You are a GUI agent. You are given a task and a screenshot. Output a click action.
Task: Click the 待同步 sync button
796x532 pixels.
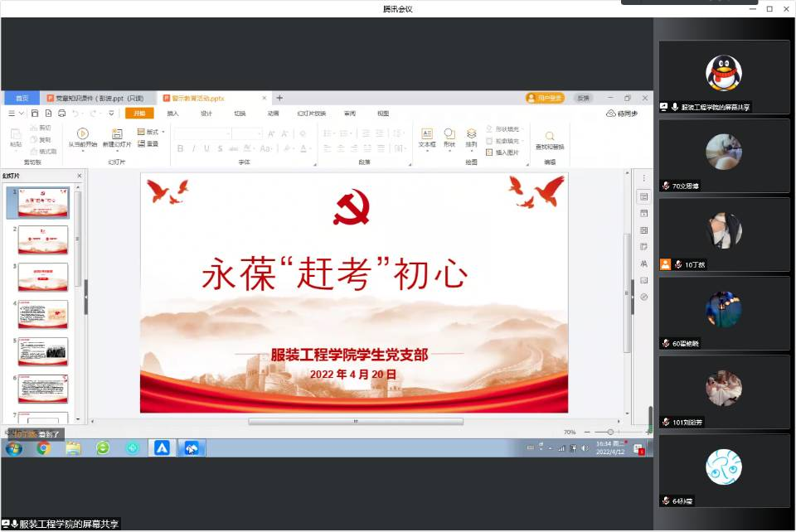click(x=622, y=114)
